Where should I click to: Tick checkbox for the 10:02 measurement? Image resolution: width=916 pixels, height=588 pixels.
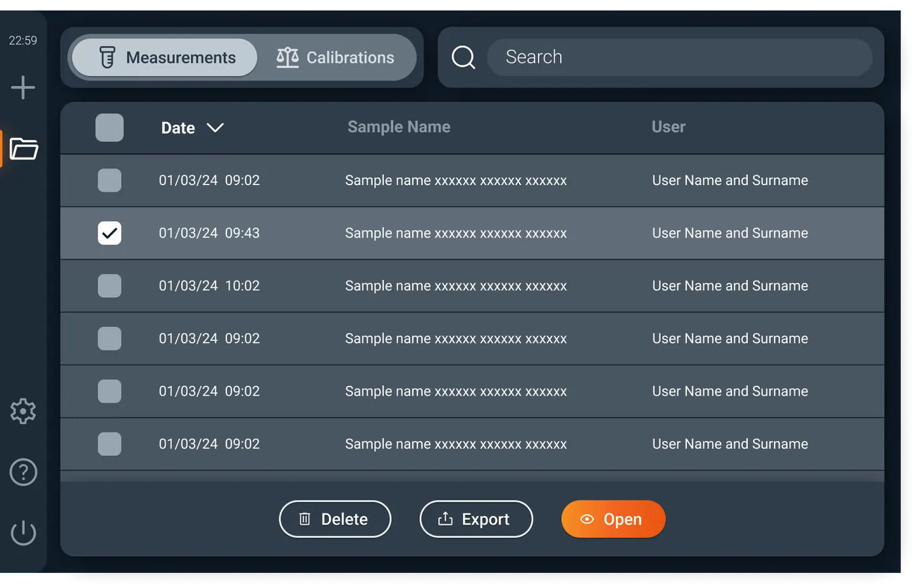pos(109,286)
